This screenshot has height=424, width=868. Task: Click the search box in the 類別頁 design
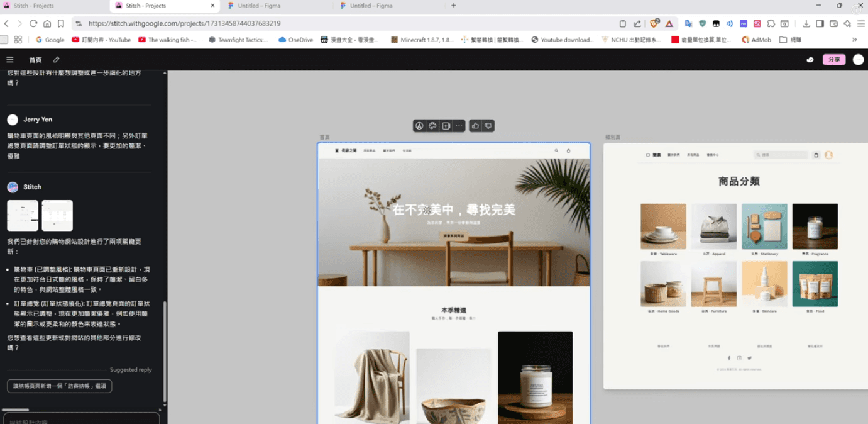click(781, 155)
